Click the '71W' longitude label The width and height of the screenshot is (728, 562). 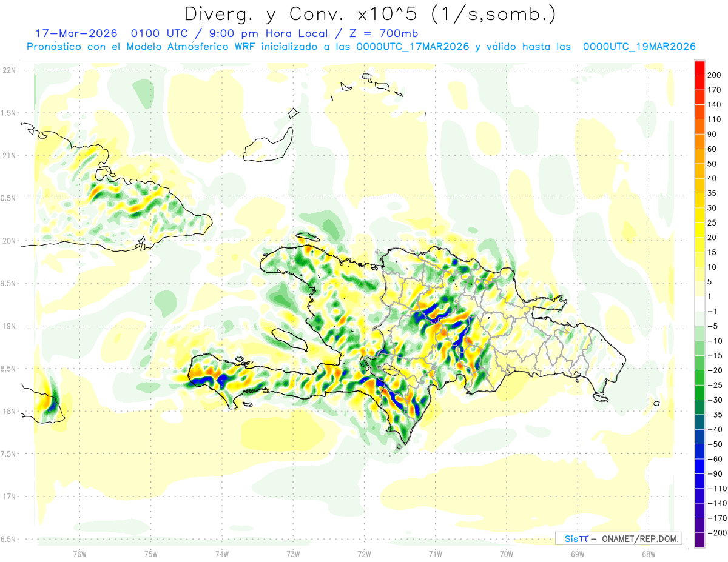click(x=435, y=554)
